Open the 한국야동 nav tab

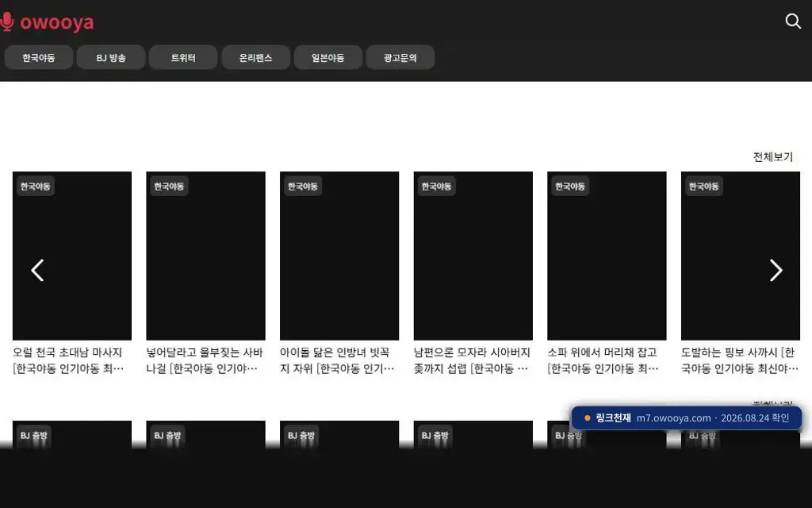tap(39, 57)
